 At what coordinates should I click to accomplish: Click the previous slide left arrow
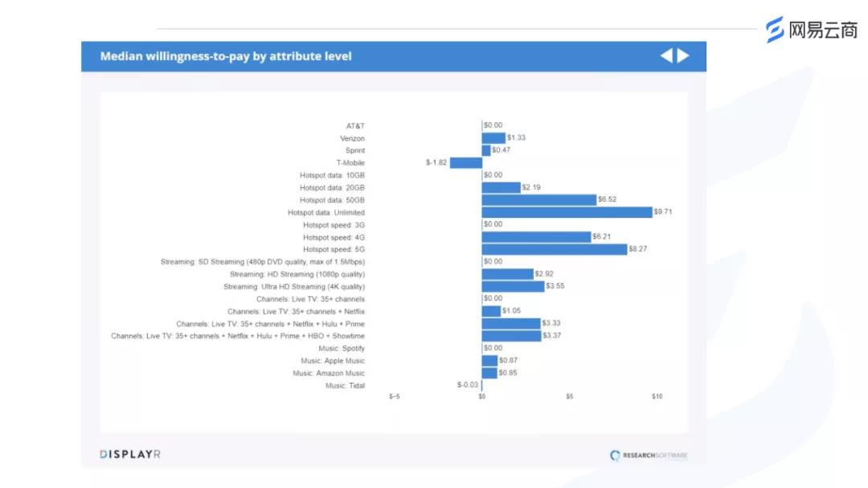[x=666, y=55]
